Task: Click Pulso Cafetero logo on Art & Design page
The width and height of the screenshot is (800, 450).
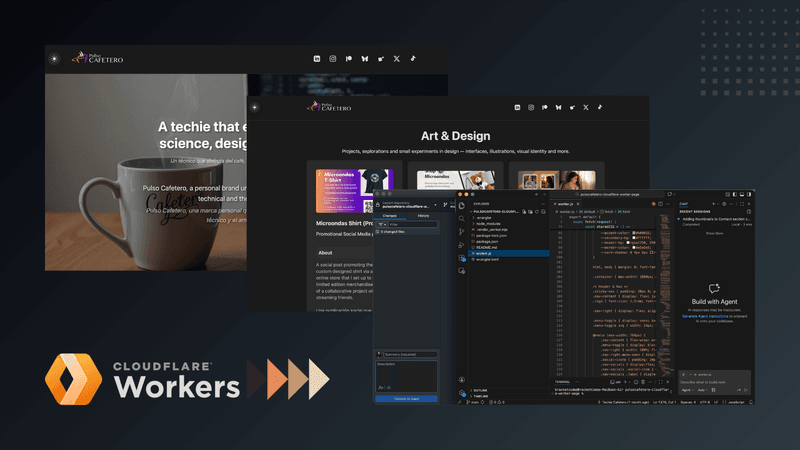Action: pos(329,107)
